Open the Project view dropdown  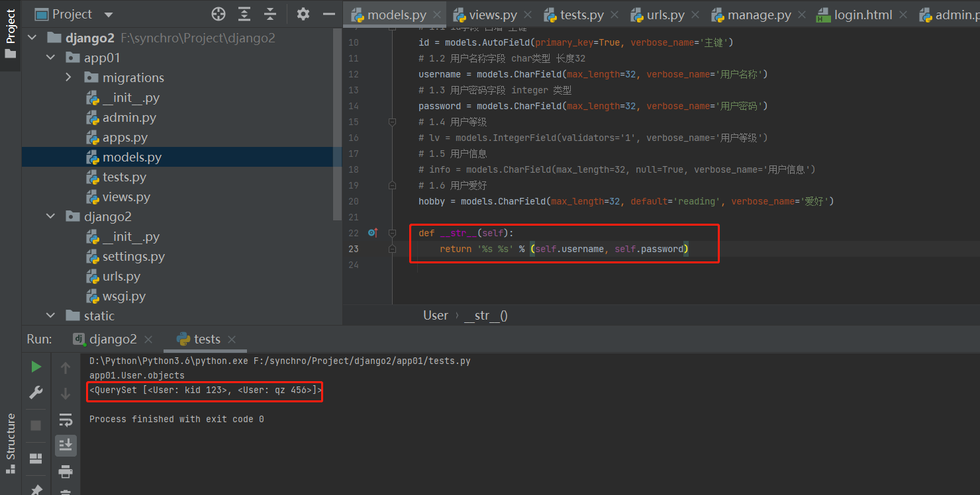click(109, 15)
